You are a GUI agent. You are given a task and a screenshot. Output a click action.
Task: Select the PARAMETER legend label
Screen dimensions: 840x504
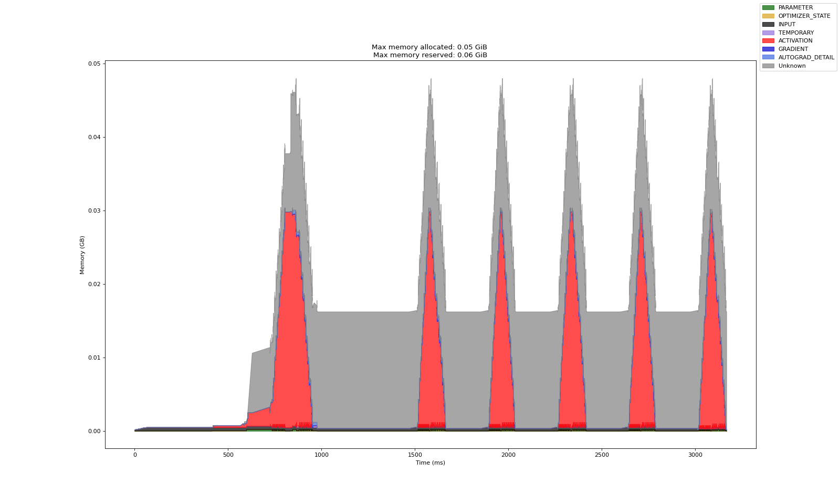795,8
